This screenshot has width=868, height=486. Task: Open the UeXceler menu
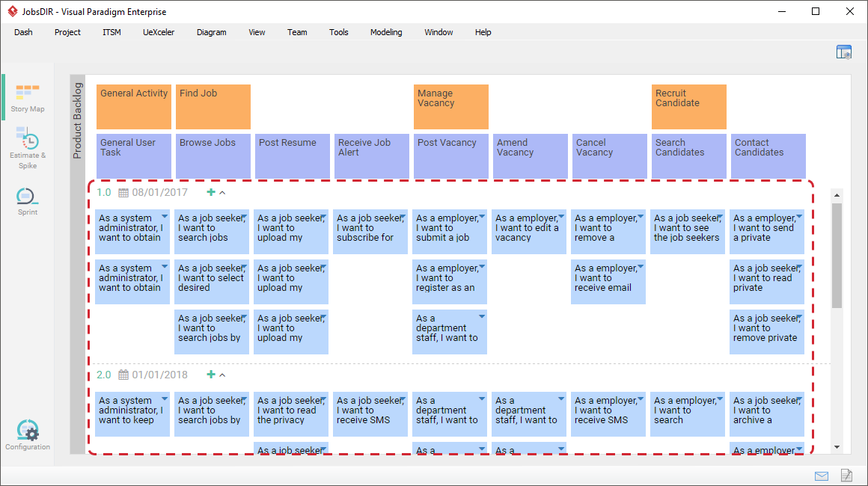click(x=159, y=32)
